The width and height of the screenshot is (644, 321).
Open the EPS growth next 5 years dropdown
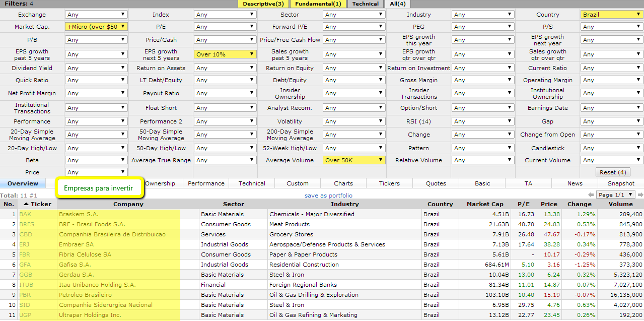[x=225, y=54]
